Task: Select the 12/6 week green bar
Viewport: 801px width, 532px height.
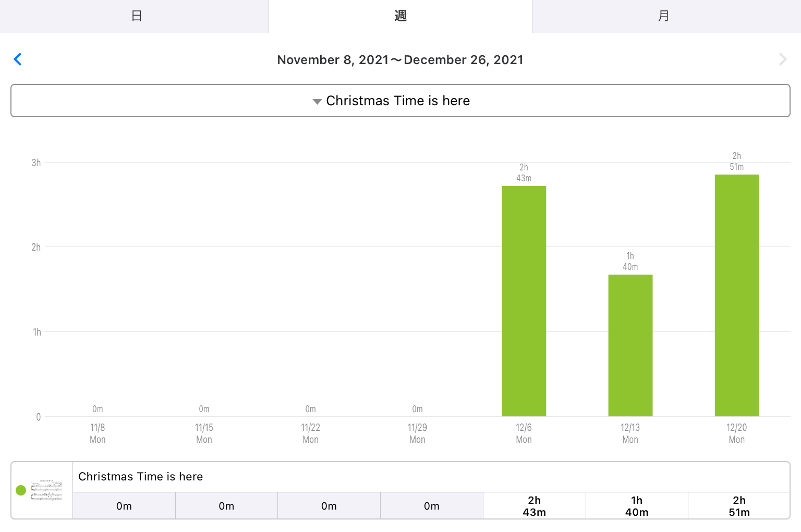Action: (x=524, y=301)
